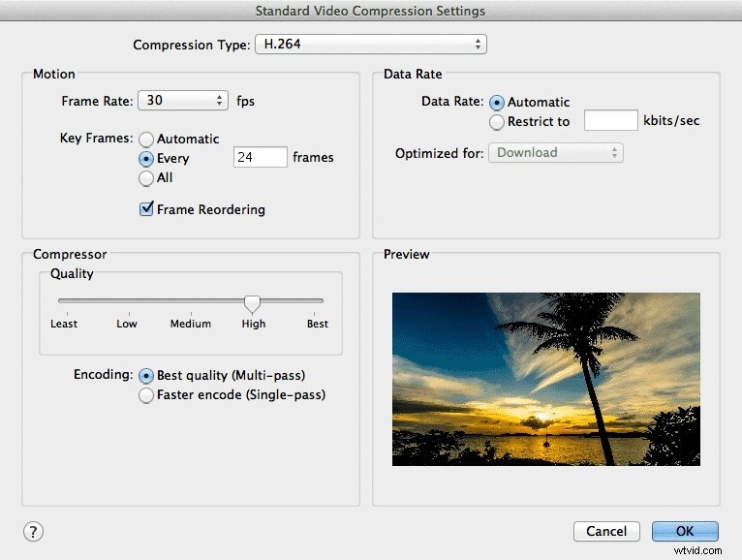
Task: Choose Restrict to data rate option
Action: (x=498, y=122)
